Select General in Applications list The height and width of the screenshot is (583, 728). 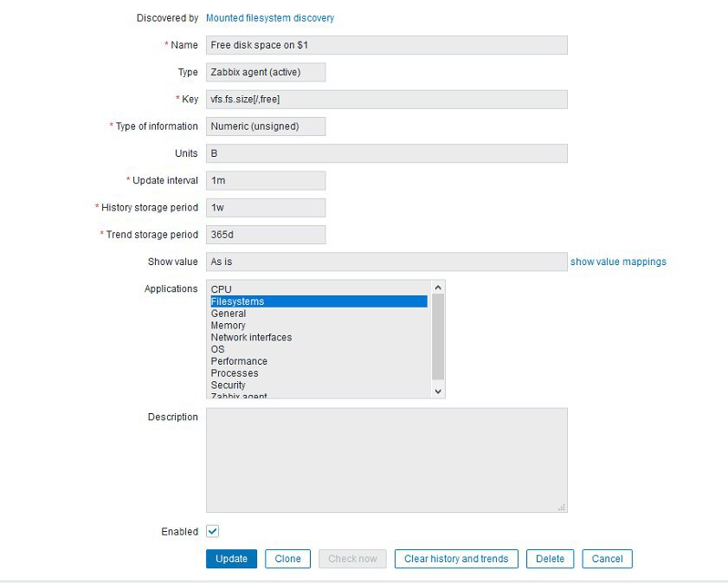319,314
